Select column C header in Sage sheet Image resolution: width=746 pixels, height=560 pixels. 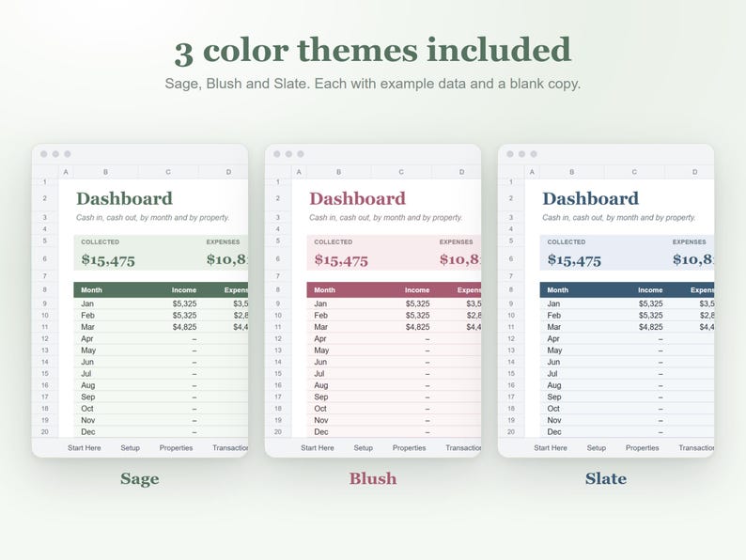coord(168,172)
